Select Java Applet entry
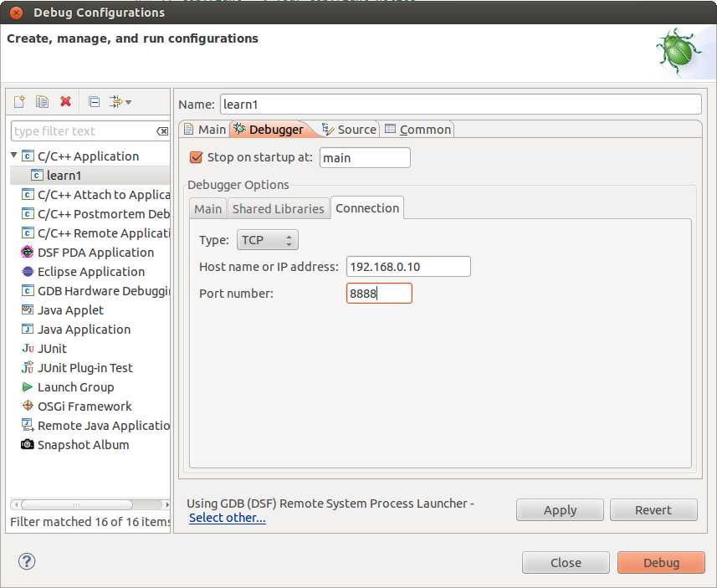The width and height of the screenshot is (717, 588). click(x=70, y=310)
